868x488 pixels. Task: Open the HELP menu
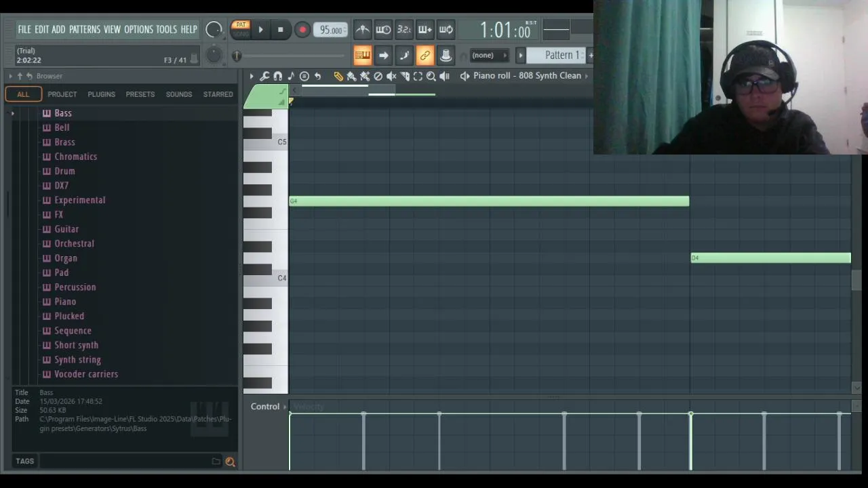click(x=189, y=29)
